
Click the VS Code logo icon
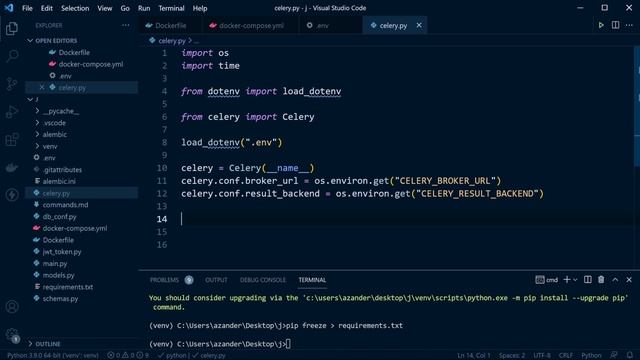(9, 8)
